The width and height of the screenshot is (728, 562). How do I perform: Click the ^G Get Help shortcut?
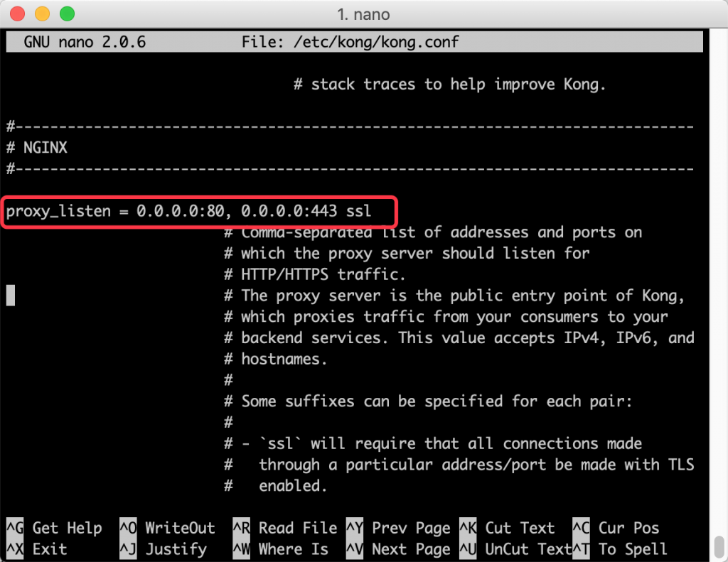point(54,528)
